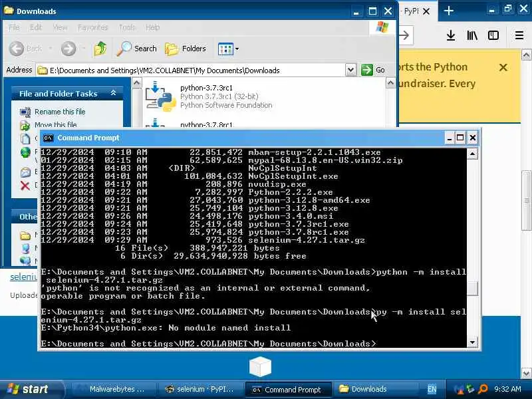
Task: Restore down the browser window
Action: pyautogui.click(x=507, y=9)
